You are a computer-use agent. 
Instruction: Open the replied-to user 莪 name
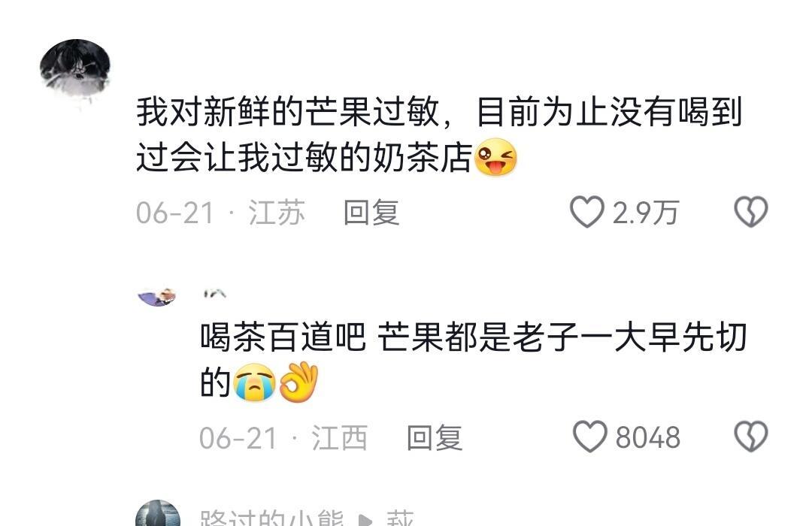click(400, 518)
